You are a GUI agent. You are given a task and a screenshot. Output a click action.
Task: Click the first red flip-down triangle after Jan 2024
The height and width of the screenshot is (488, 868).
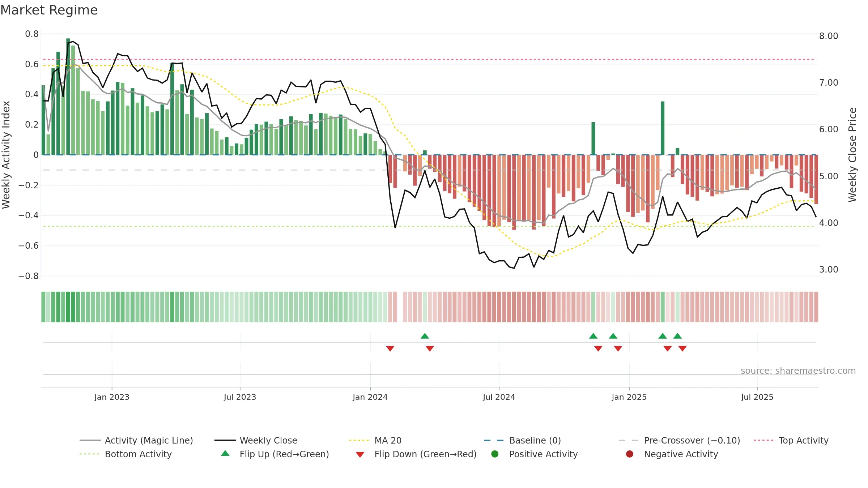[x=390, y=348]
